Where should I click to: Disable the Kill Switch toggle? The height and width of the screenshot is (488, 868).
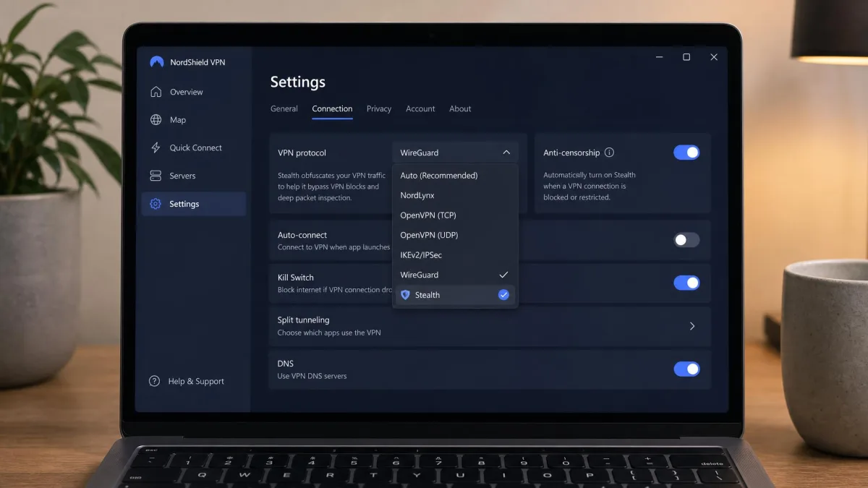(686, 283)
